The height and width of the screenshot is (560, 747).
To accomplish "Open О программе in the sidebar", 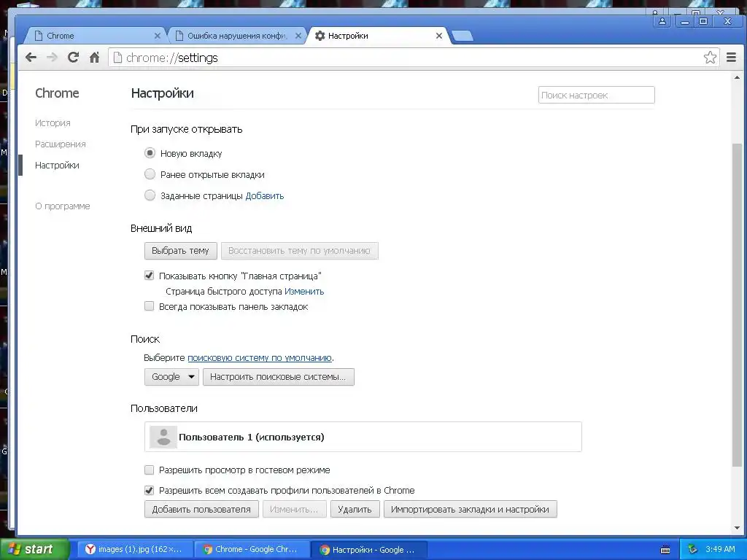I will coord(63,206).
